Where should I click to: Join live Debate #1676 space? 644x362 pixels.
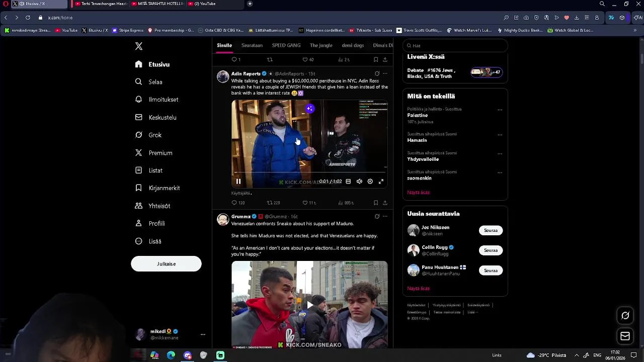(455, 73)
